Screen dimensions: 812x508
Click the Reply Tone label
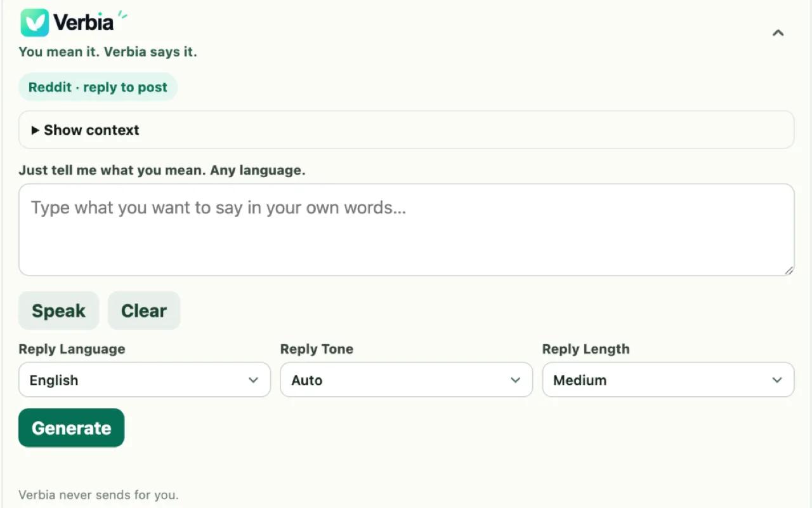(317, 349)
